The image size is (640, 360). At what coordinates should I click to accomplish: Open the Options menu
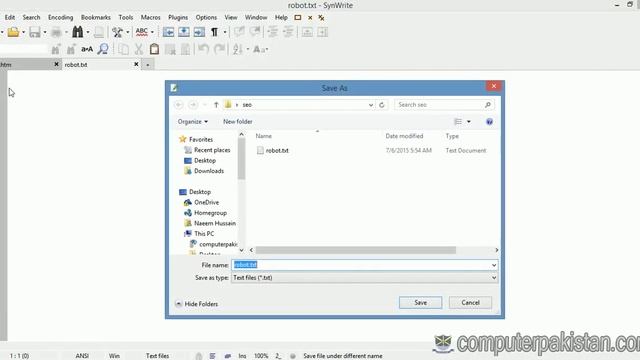[x=206, y=17]
